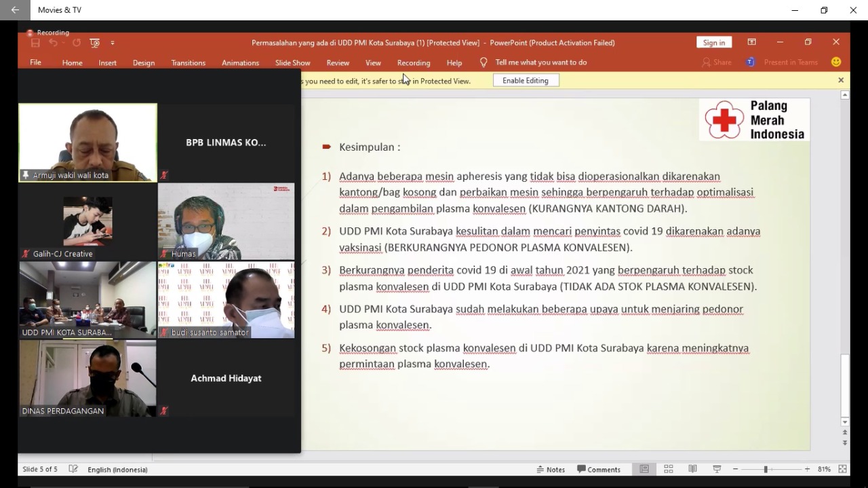Undo the last PowerPoint action
The image size is (868, 488).
(53, 43)
